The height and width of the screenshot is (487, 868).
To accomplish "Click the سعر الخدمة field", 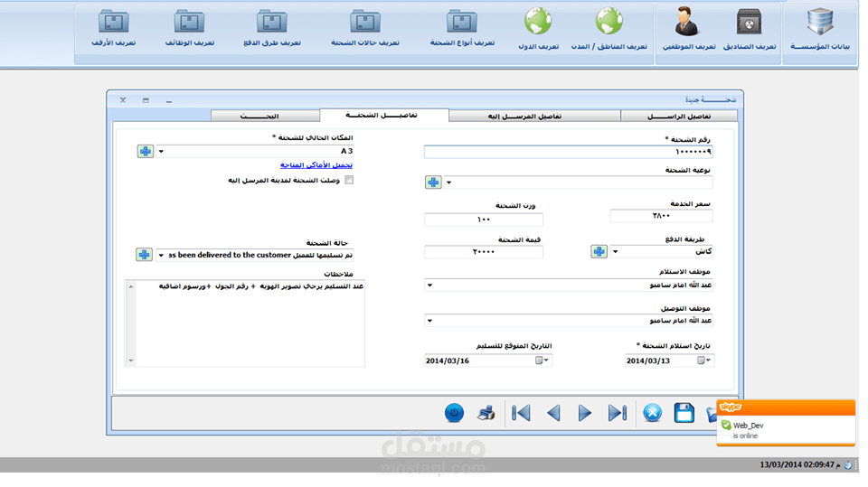I will click(661, 216).
